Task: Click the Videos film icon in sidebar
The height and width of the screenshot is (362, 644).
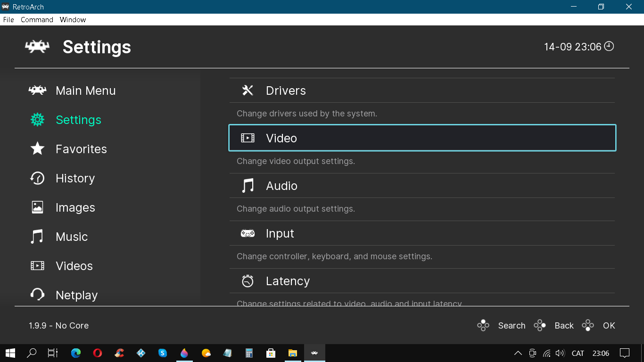Action: [x=37, y=266]
